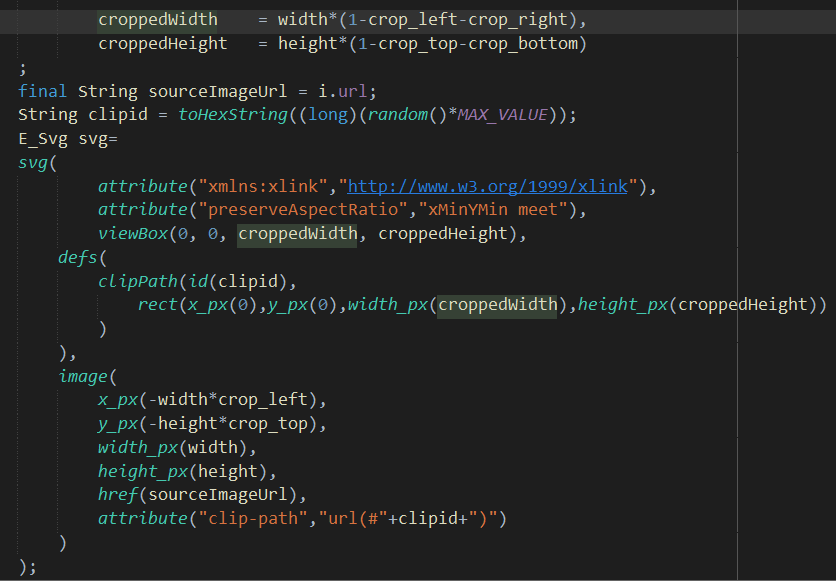Click the highlighted croppedWidth on the first line
836x581 pixels.
point(157,19)
